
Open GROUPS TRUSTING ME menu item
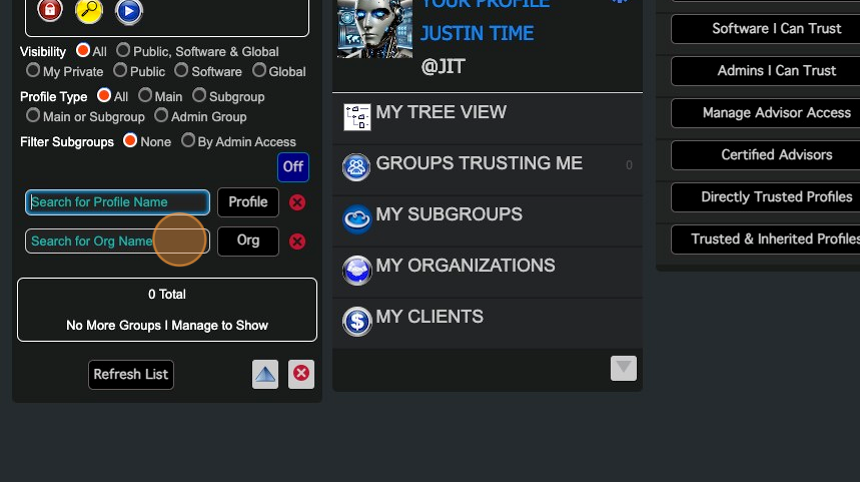point(488,170)
